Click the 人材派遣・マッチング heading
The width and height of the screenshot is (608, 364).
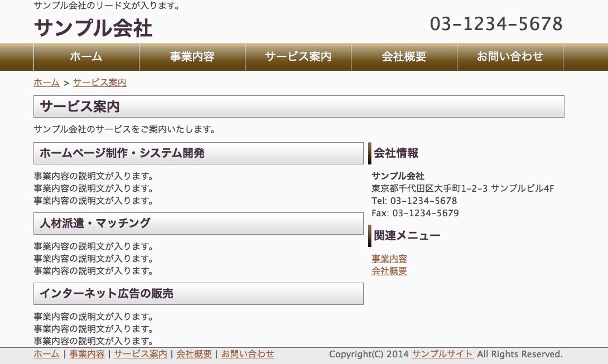click(95, 224)
